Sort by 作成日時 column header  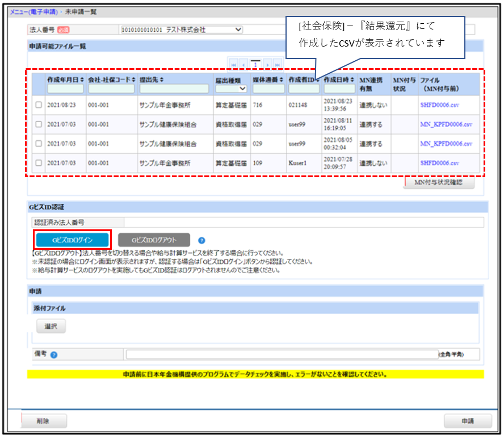339,79
